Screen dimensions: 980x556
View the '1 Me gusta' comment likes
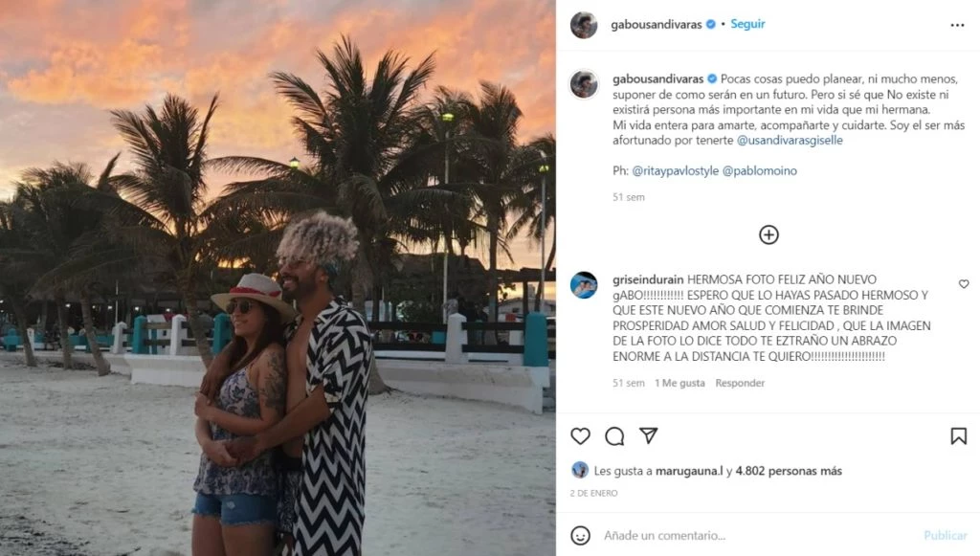679,383
